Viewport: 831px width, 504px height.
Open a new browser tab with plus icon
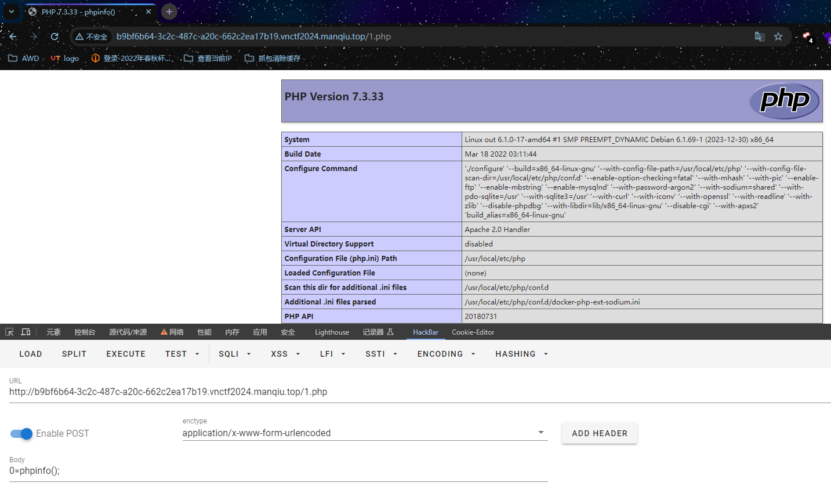(169, 12)
